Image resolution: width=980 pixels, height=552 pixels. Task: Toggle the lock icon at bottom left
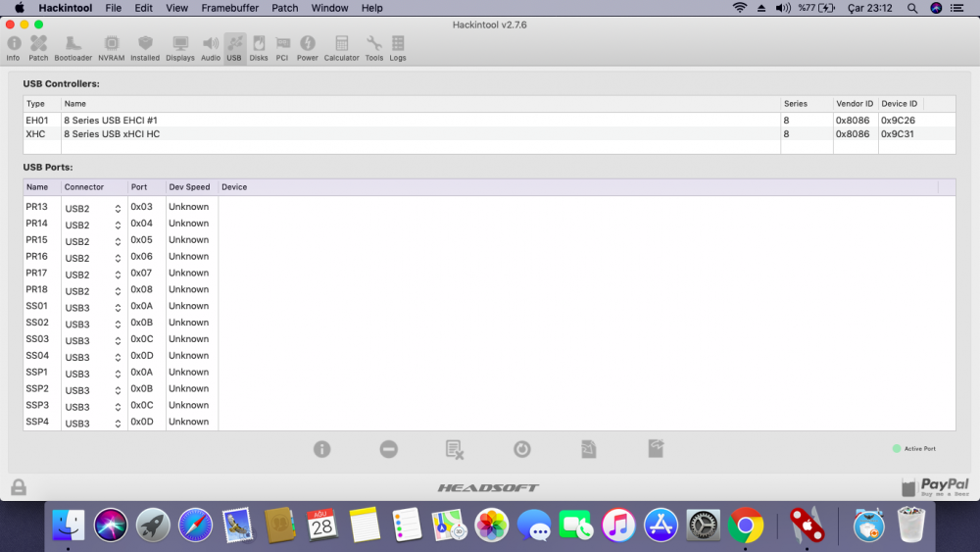pos(19,487)
